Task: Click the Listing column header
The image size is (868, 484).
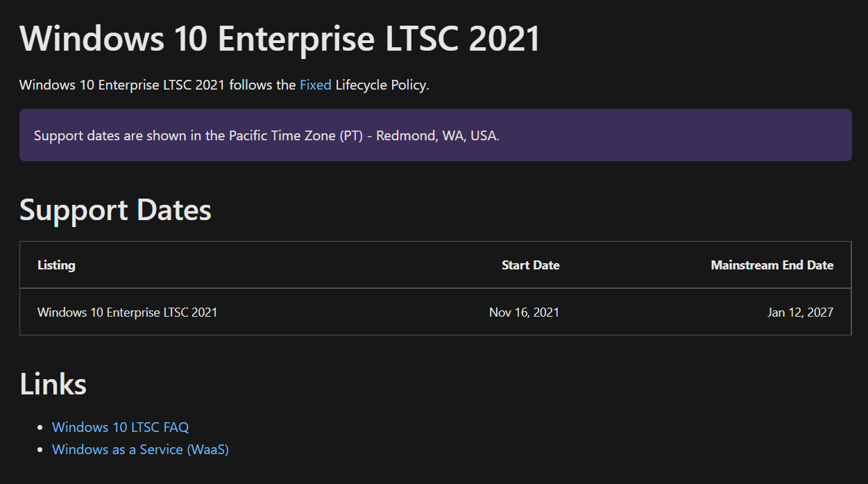Action: pos(56,265)
